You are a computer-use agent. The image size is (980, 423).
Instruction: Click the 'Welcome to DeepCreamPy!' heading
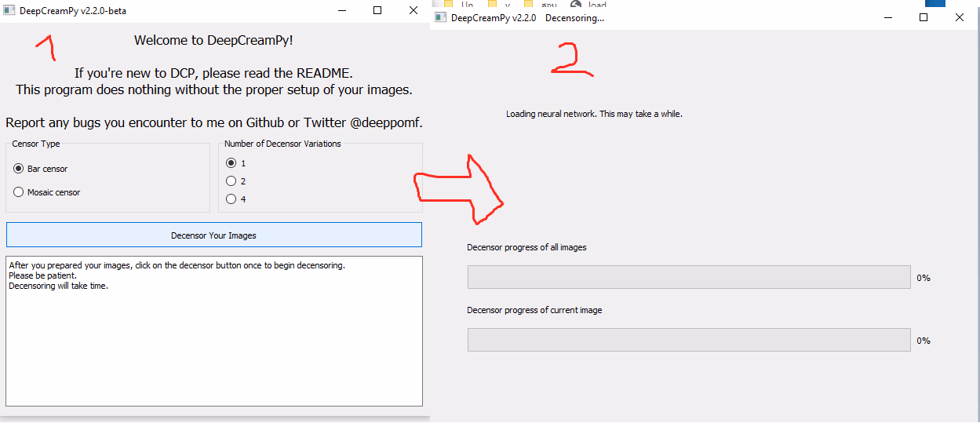[x=214, y=40]
